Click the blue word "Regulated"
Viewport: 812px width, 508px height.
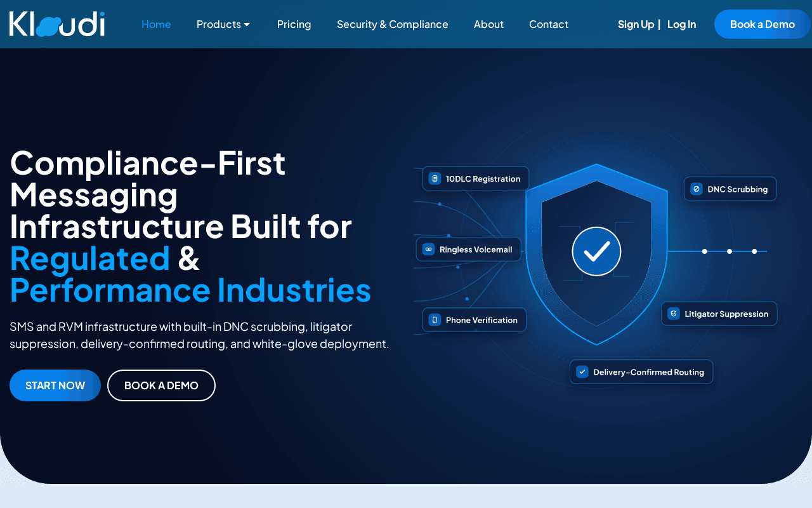tap(90, 258)
